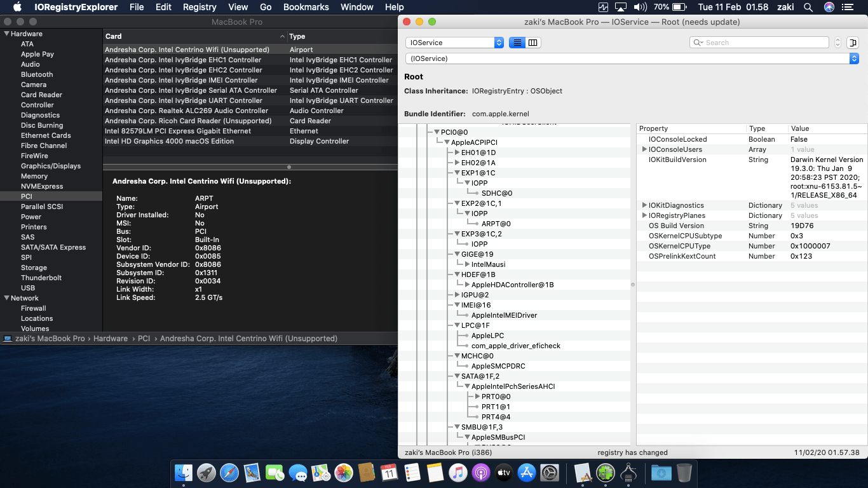
Task: Open Reminders in the Dock
Action: pos(412,472)
